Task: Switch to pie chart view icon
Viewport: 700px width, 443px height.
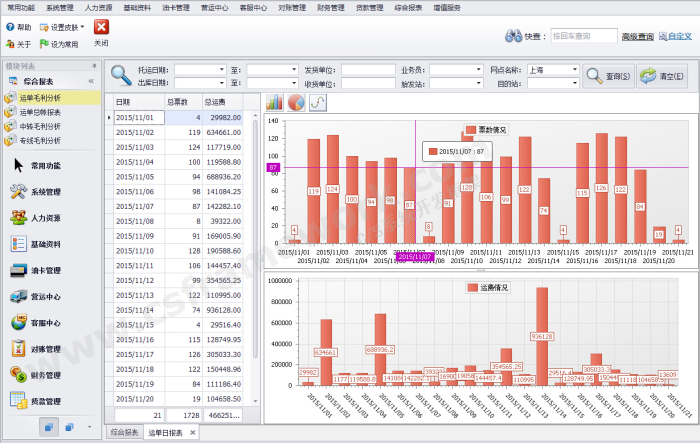Action: pos(296,102)
